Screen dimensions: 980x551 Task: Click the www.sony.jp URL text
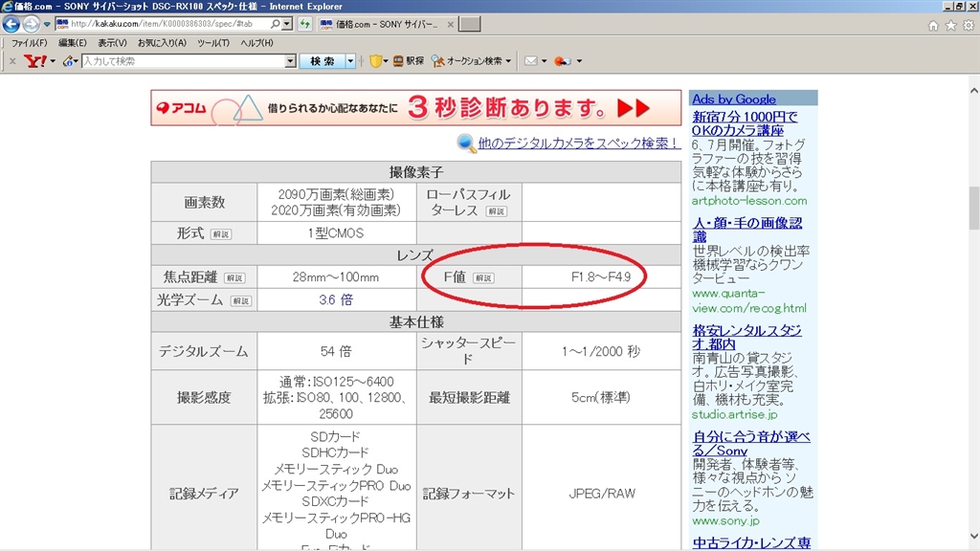725,520
